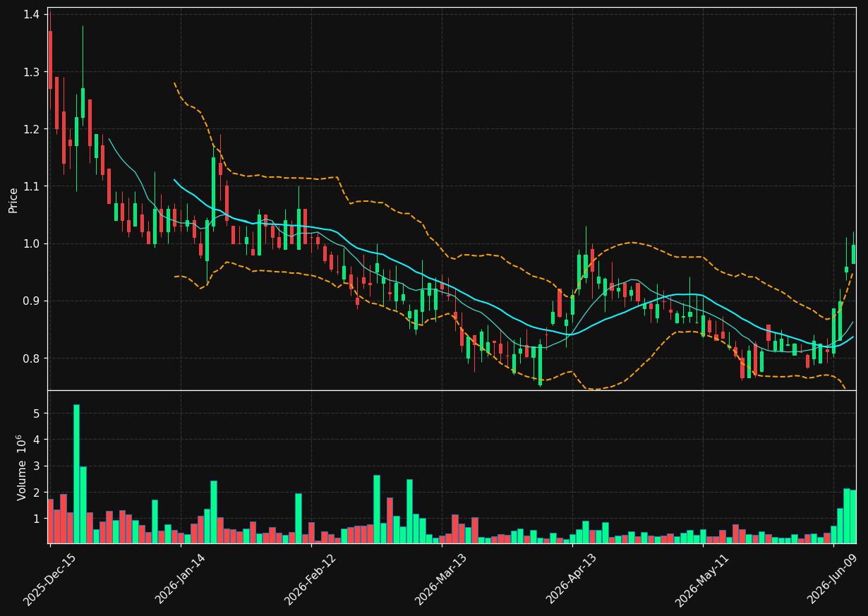Click the 1.1 price axis tick label
868x616 pixels.
[32, 186]
